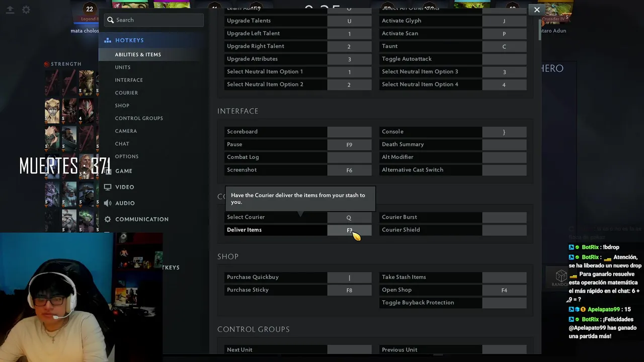
Task: Rebind the Activate Scan key P
Action: tap(504, 34)
